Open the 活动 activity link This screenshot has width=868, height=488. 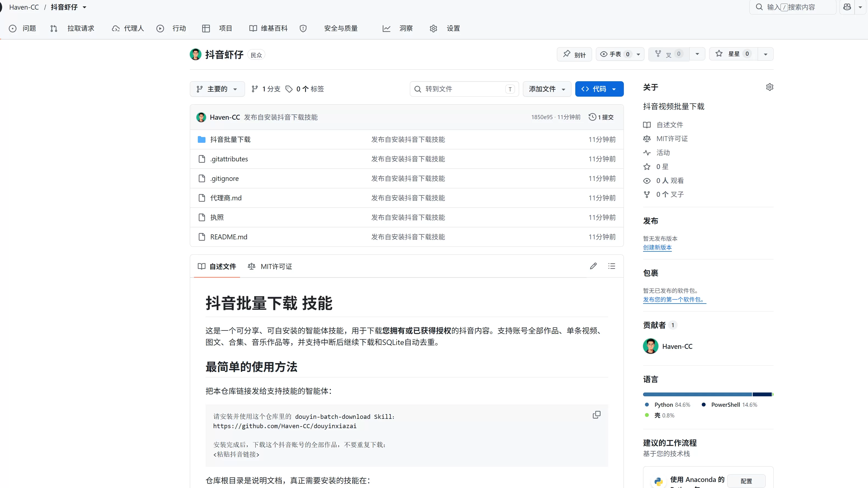point(663,153)
